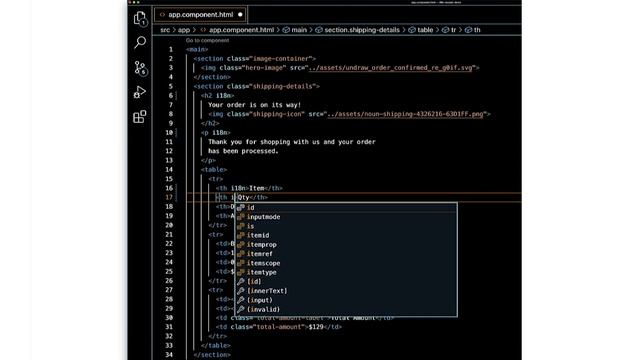The image size is (640, 360).
Task: Click the <p i18n> tag on line 10
Action: (x=216, y=133)
